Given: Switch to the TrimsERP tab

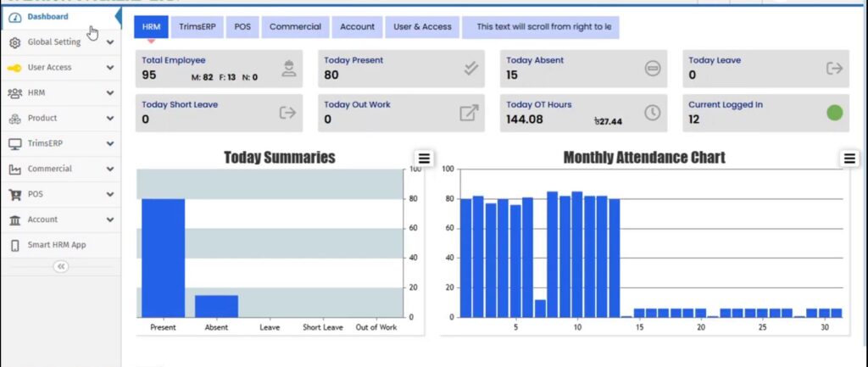Looking at the screenshot, I should coord(196,27).
